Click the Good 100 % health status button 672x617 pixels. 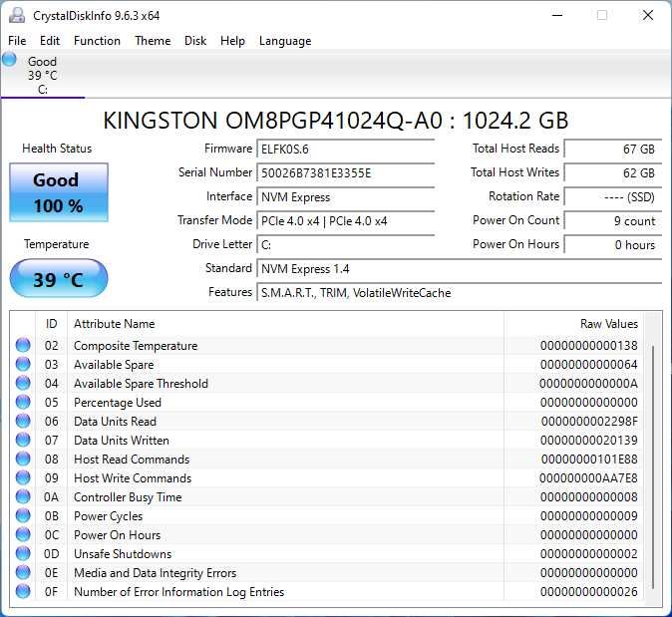pyautogui.click(x=59, y=192)
